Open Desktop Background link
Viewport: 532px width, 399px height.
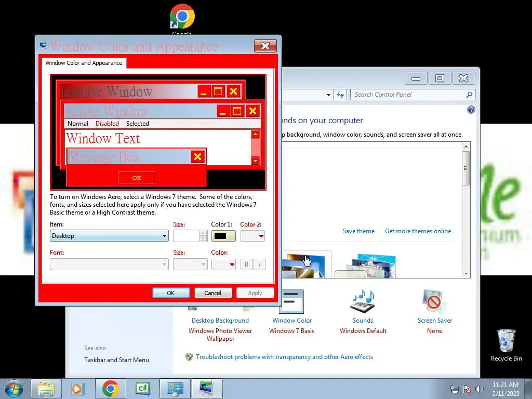click(220, 320)
